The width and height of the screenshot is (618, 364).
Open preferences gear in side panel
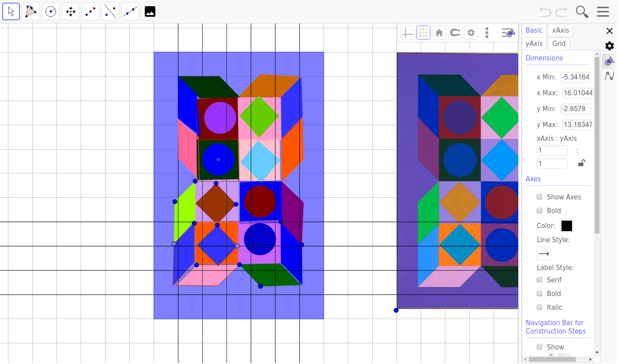tap(610, 46)
